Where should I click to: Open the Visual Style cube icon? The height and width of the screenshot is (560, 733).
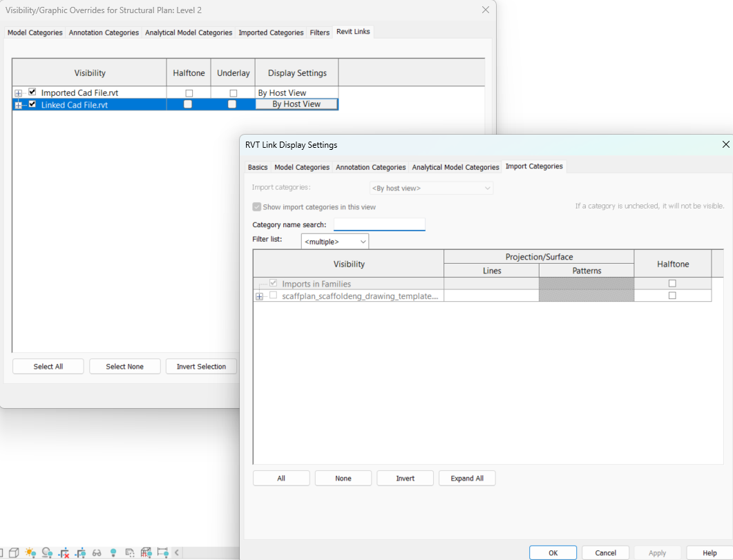pos(14,552)
